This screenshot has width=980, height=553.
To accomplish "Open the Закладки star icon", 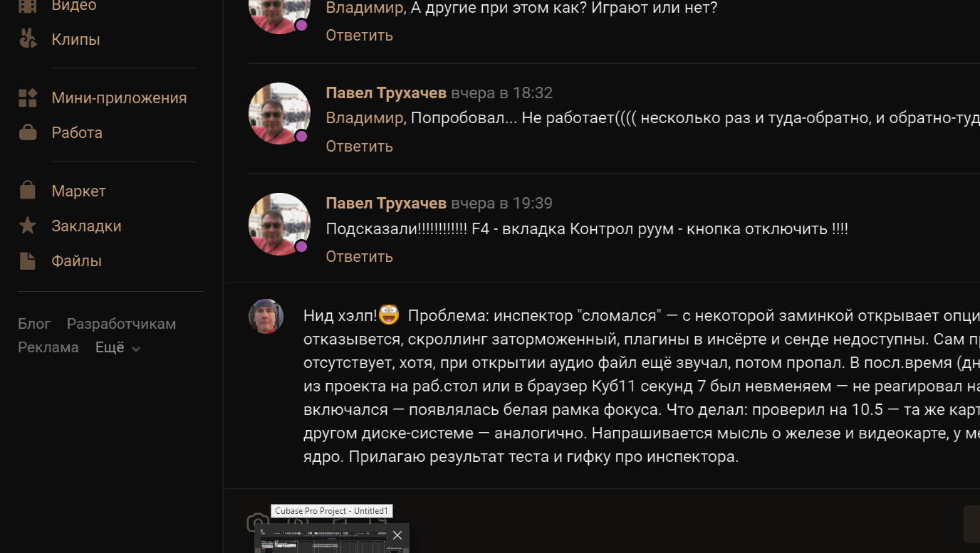I will click(x=28, y=226).
